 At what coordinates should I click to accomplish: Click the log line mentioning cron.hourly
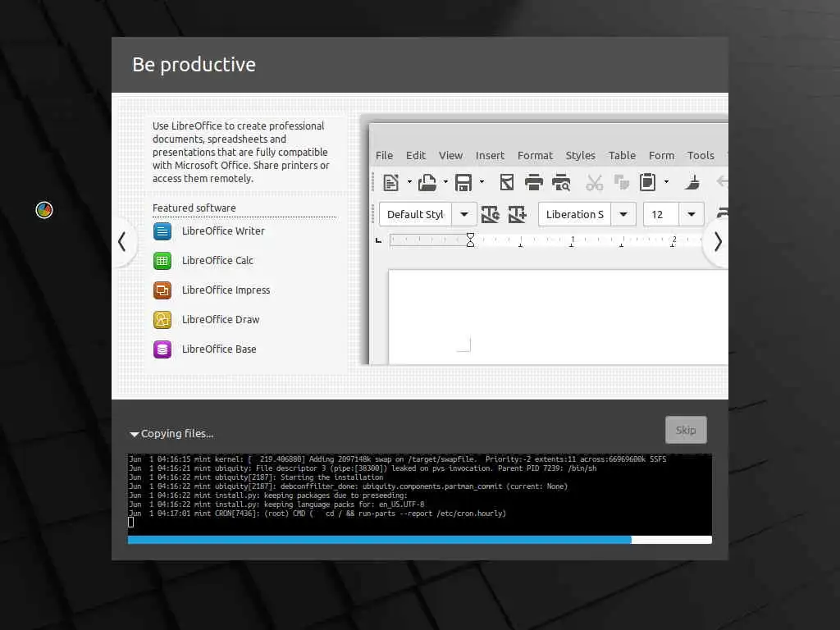click(x=317, y=514)
